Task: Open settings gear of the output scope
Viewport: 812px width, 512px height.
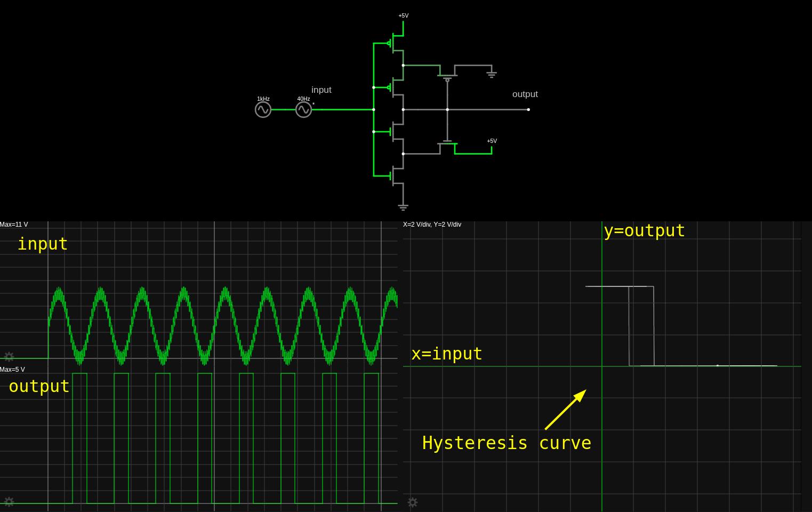Action: (x=9, y=502)
